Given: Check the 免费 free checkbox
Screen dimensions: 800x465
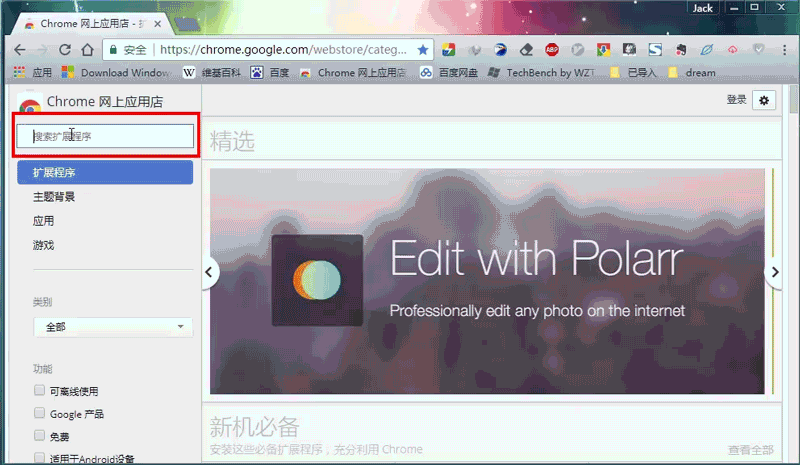Looking at the screenshot, I should [39, 435].
